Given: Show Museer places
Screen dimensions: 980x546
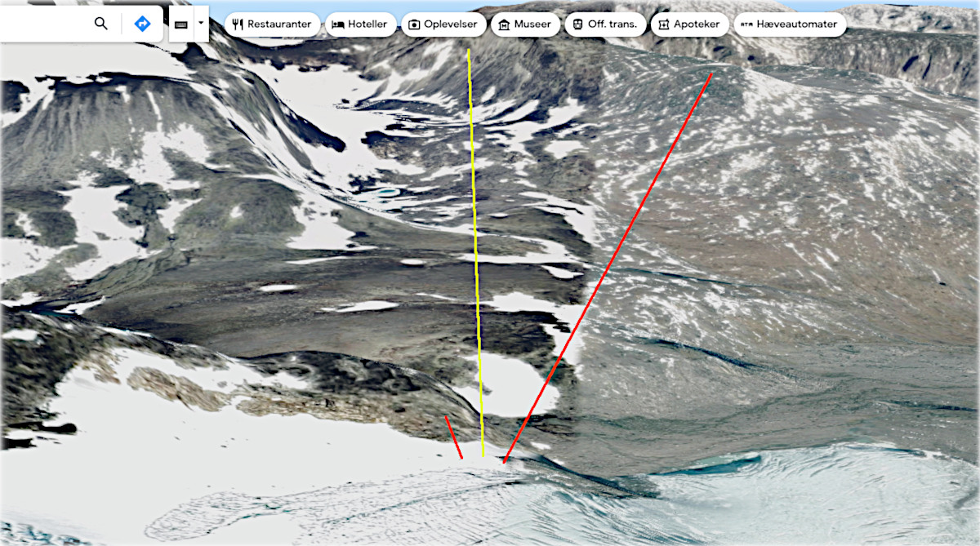Looking at the screenshot, I should (525, 24).
